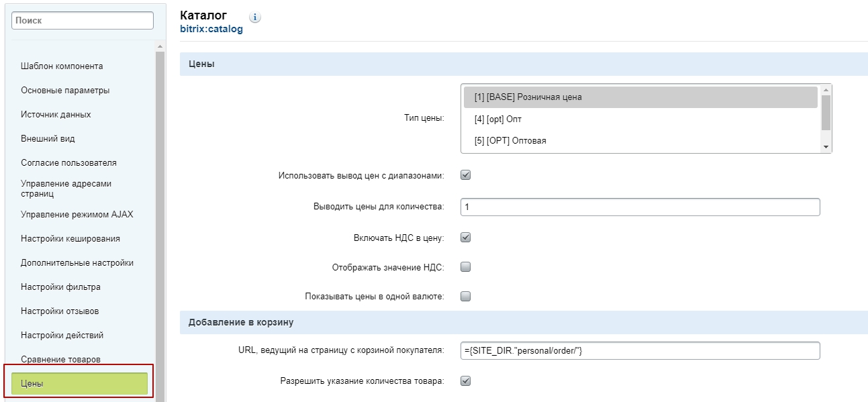Screen dimensions: 868x402
Task: Click the info icon beside Каталог title
Action: click(255, 17)
